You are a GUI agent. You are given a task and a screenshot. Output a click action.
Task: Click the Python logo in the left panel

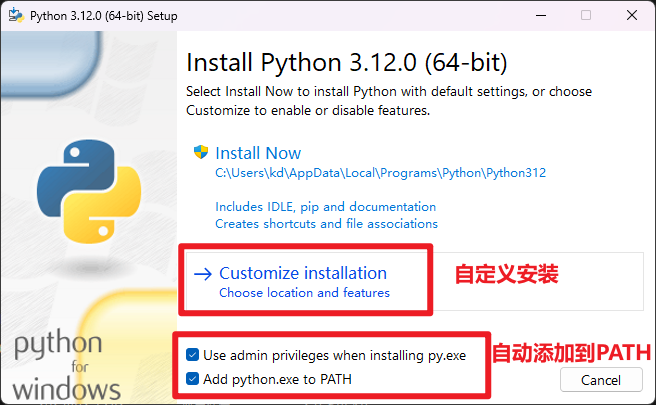(89, 192)
